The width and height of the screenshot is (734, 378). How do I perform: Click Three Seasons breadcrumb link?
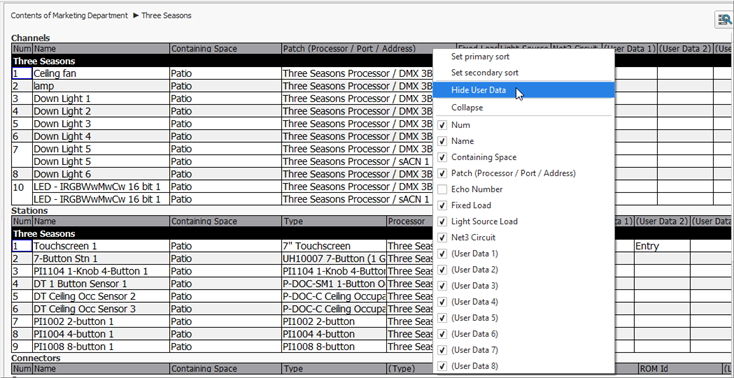point(166,15)
